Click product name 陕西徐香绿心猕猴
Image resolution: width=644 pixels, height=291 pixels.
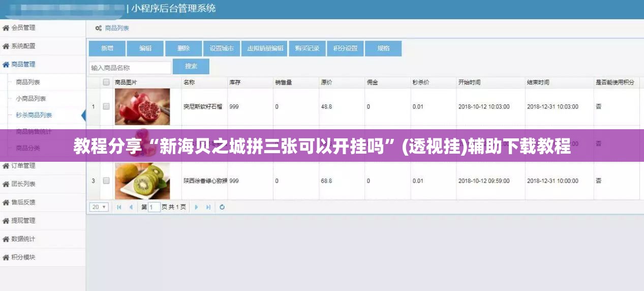click(205, 181)
